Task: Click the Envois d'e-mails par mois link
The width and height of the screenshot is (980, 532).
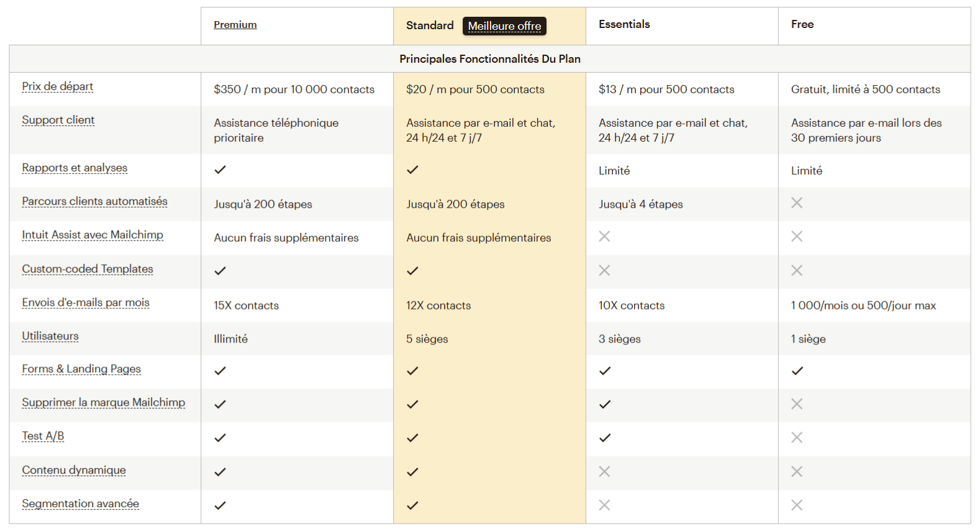Action: coord(86,303)
